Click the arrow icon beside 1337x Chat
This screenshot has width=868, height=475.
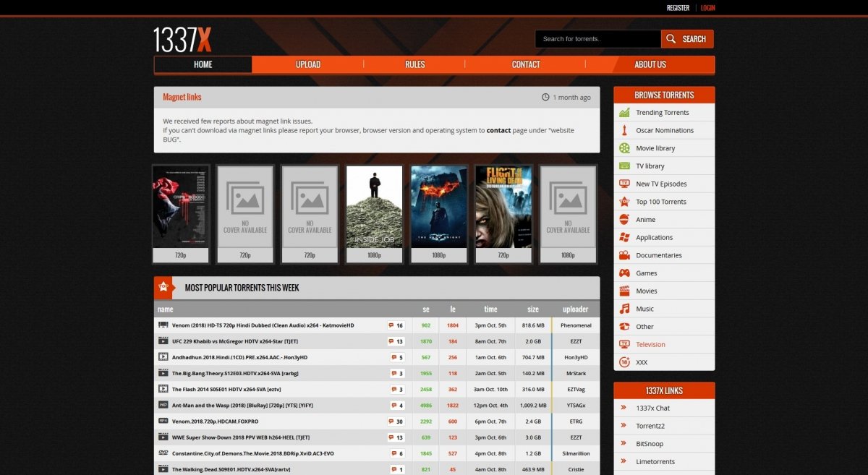point(624,408)
